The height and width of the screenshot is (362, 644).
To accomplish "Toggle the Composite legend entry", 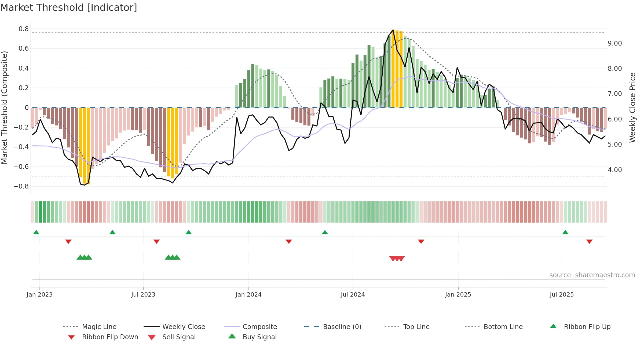I will coord(250,327).
